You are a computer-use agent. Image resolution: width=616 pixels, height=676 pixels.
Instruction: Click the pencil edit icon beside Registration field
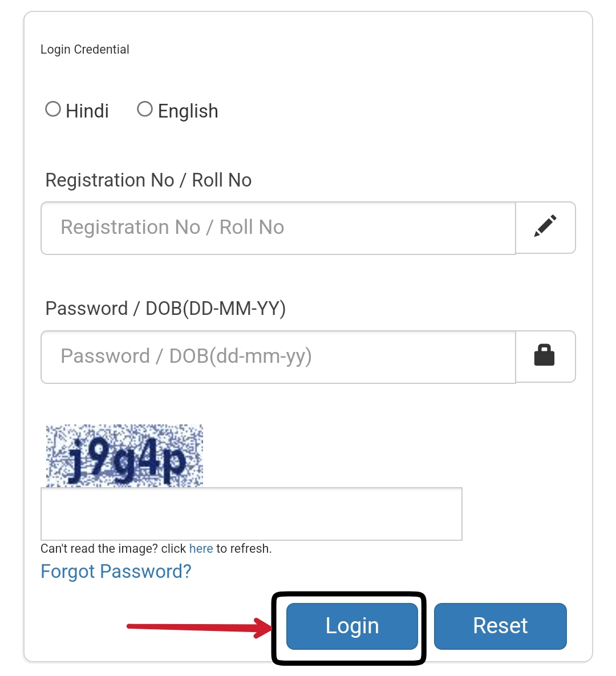pos(545,227)
